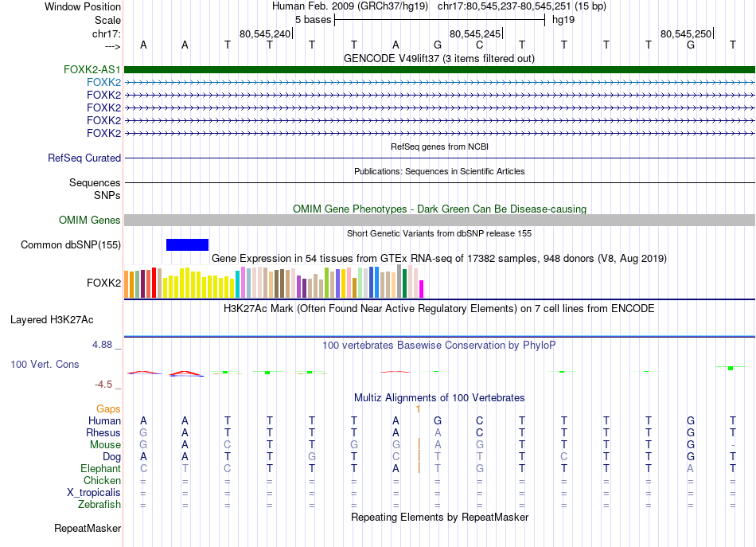Image resolution: width=756 pixels, height=547 pixels.
Task: Click the 100 Vert. Cons track label
Action: 45,364
